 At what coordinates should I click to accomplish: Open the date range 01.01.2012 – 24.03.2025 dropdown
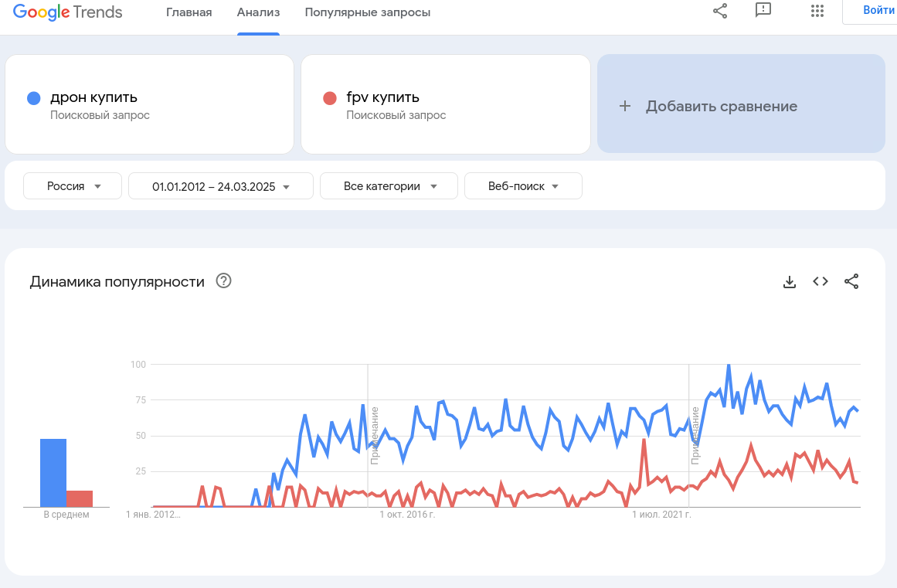click(x=220, y=186)
